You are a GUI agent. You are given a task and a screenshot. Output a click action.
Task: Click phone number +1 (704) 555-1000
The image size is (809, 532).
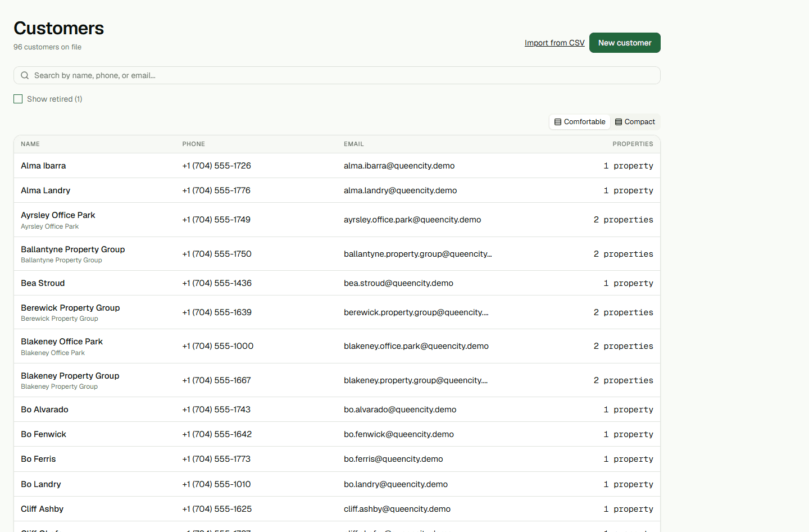(218, 346)
